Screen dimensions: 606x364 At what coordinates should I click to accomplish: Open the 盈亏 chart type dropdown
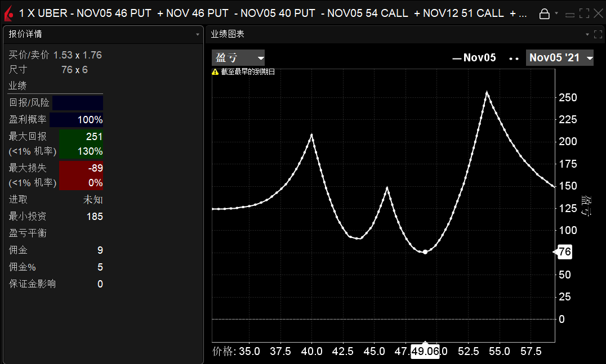[238, 58]
